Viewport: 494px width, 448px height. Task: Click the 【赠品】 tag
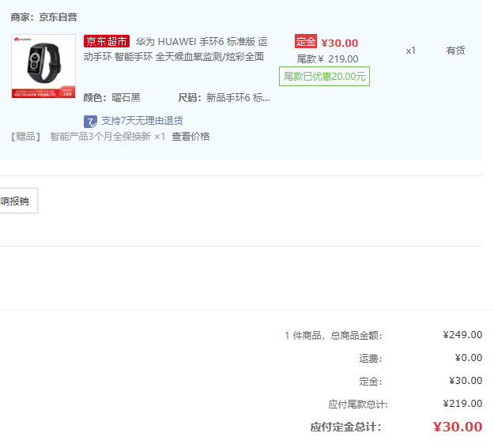point(25,137)
